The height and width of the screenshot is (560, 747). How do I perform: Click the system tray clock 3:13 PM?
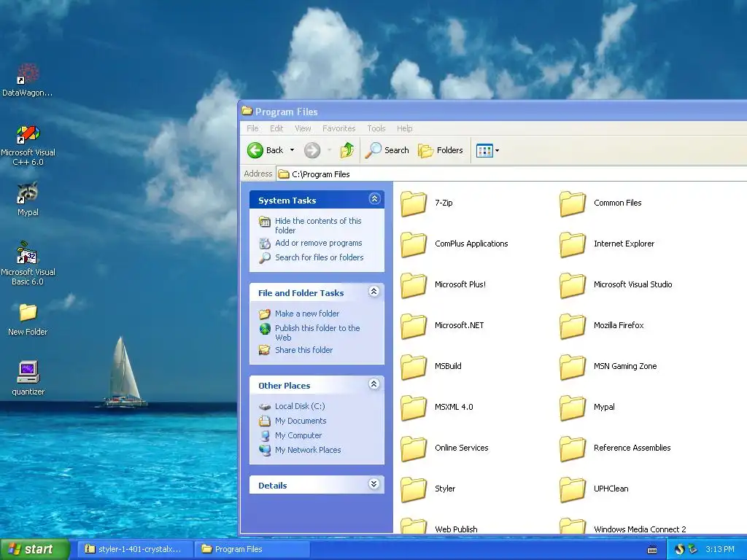coord(720,549)
